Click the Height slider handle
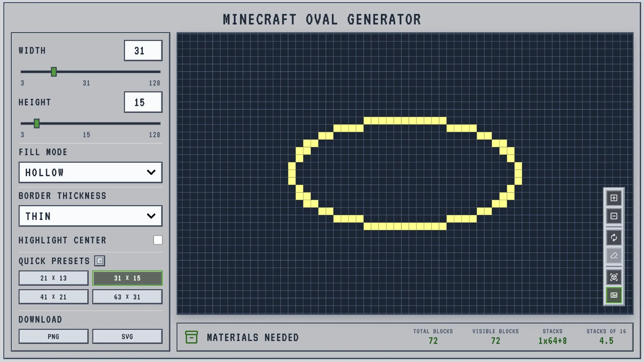644x362 pixels. [x=37, y=123]
